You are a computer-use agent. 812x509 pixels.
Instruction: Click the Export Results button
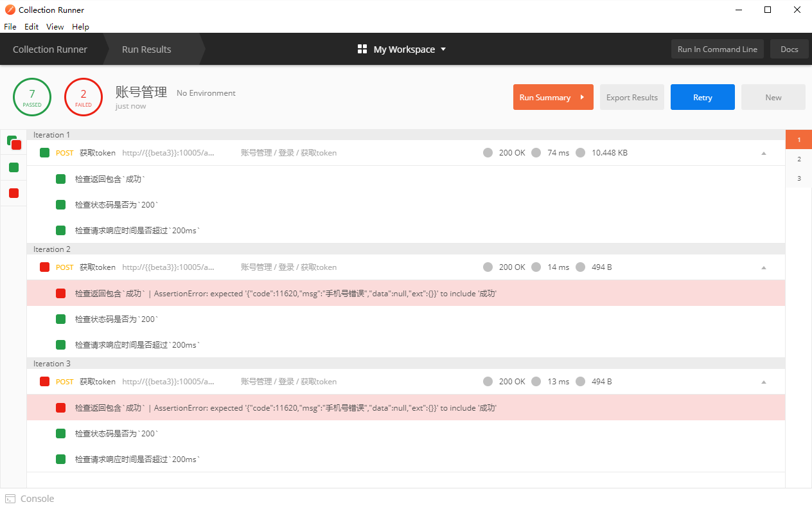tap(632, 97)
